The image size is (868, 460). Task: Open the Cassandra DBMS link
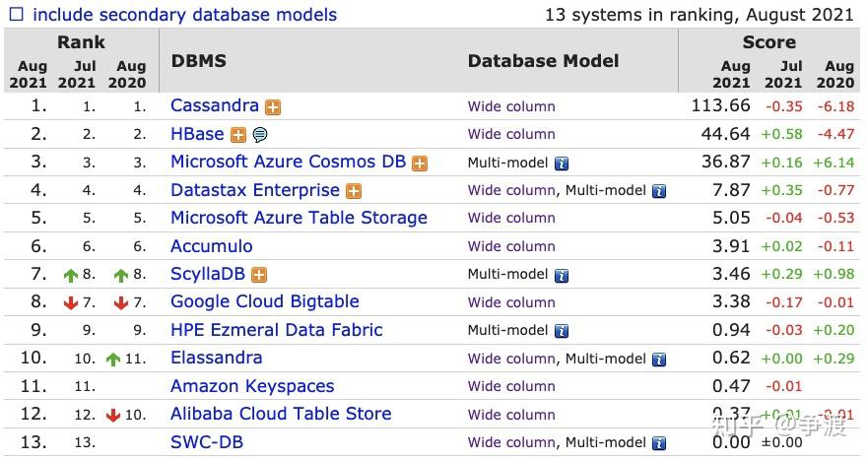click(x=214, y=105)
